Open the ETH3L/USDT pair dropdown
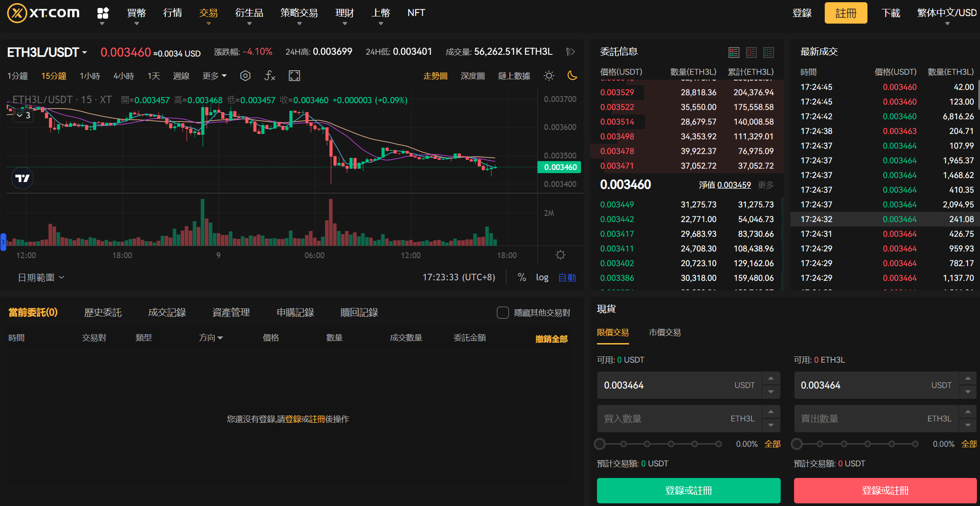 (x=47, y=52)
